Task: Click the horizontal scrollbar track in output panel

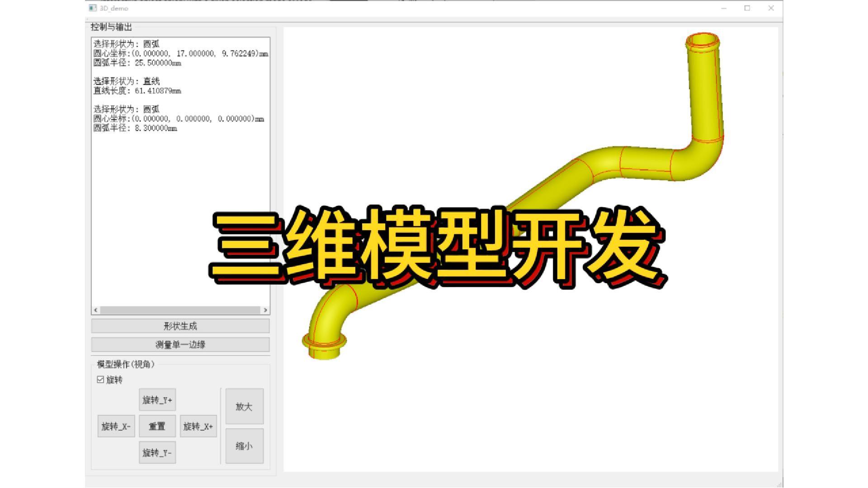Action: point(180,310)
